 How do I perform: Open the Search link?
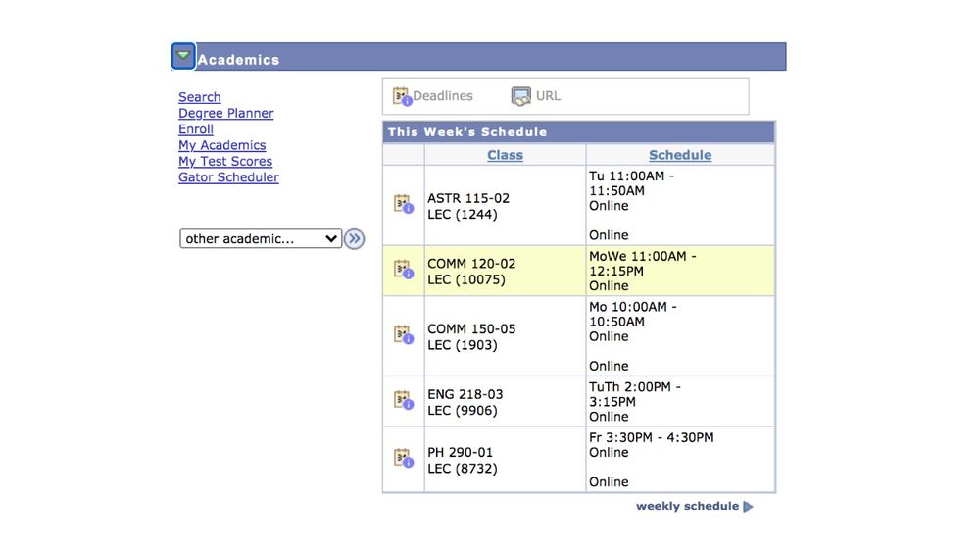[199, 97]
